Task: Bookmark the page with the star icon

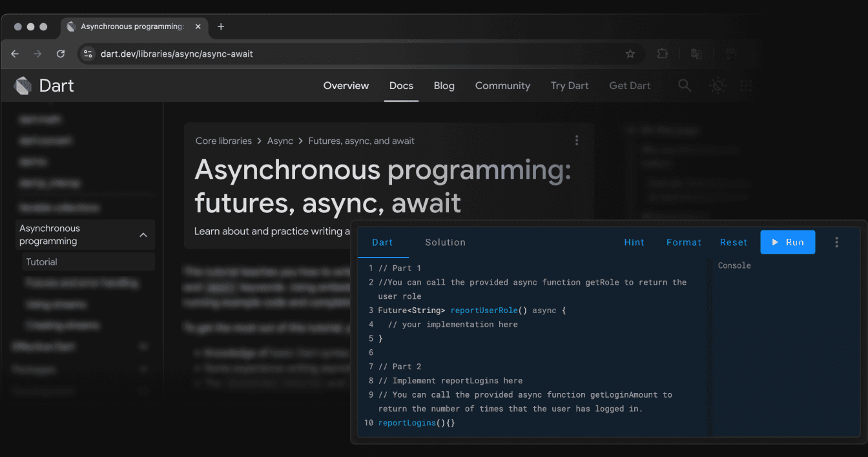Action: tap(630, 54)
